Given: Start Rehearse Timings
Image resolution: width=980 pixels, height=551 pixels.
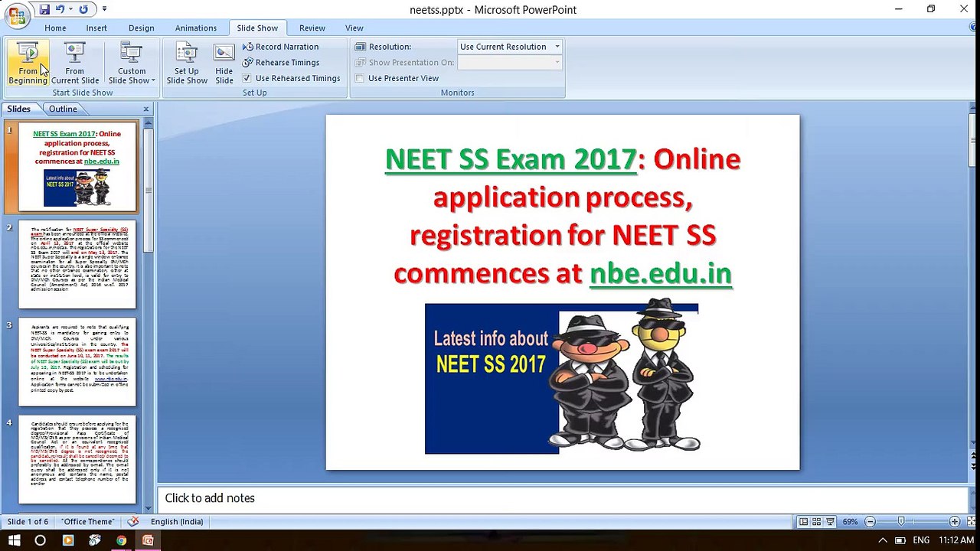Looking at the screenshot, I should [x=280, y=62].
